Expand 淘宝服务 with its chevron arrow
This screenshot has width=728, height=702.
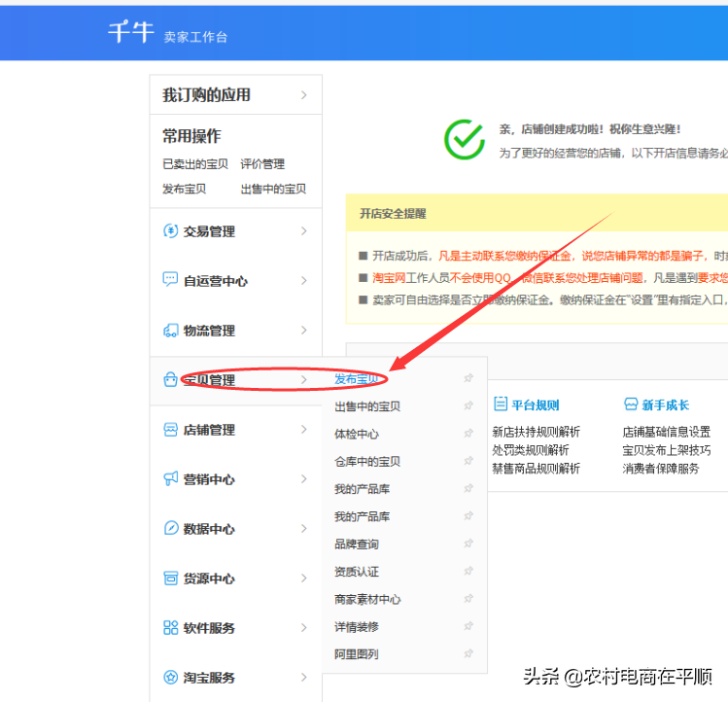(x=303, y=677)
